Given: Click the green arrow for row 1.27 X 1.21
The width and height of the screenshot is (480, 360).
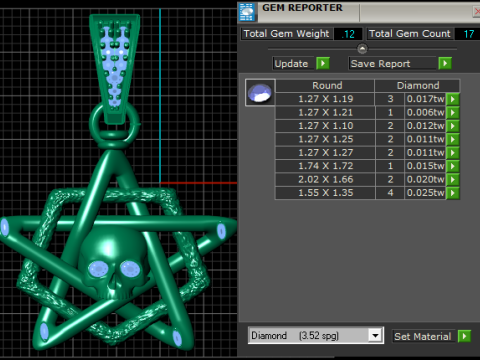Looking at the screenshot, I should pos(453,112).
